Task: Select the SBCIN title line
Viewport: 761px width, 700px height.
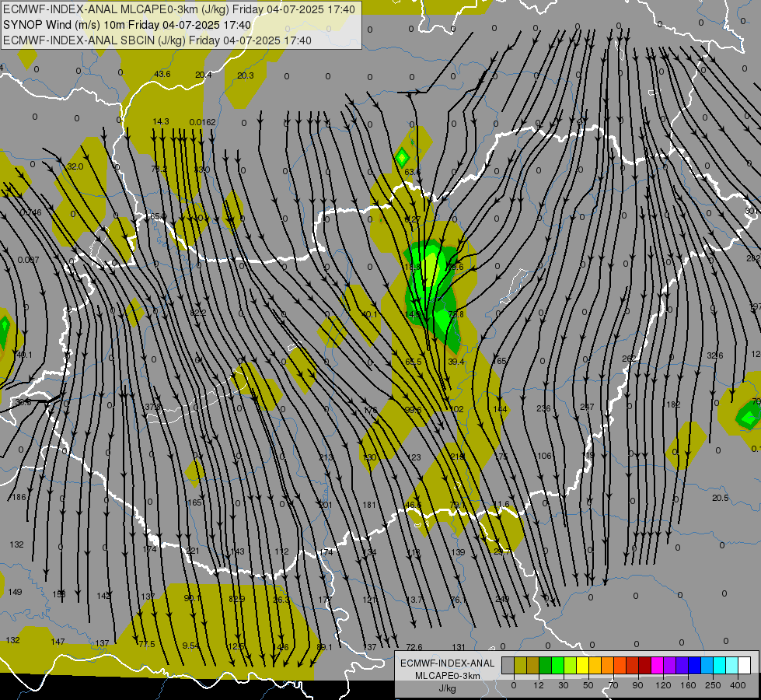Action: [x=157, y=40]
